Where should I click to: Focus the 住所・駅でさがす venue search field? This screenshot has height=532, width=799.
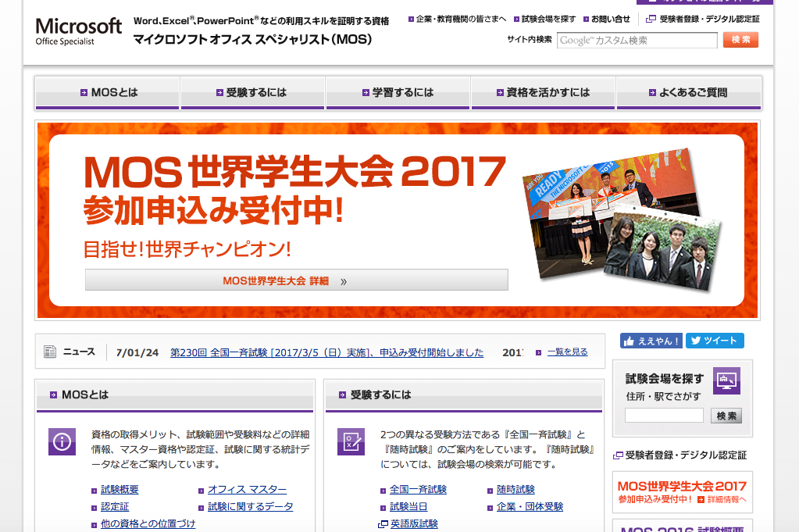point(664,416)
